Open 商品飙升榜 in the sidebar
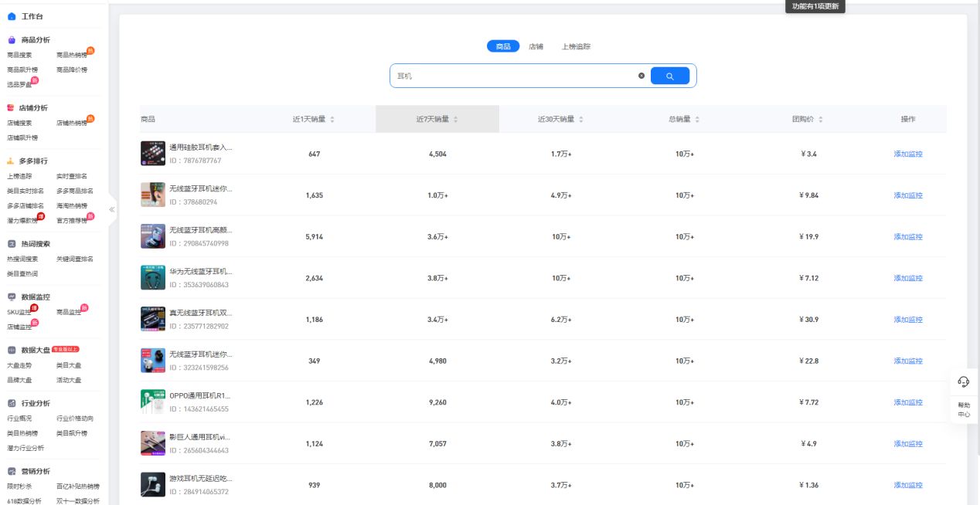980x505 pixels. (22, 69)
